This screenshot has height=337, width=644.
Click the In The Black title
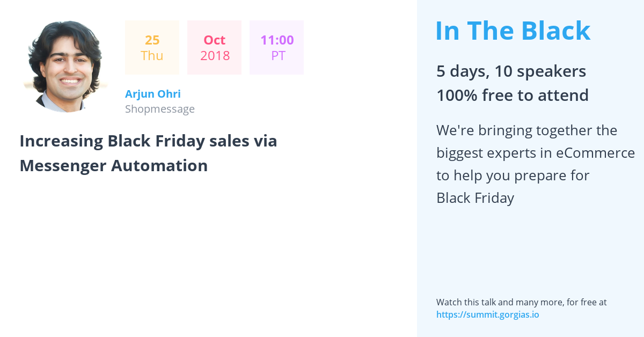[x=513, y=31]
